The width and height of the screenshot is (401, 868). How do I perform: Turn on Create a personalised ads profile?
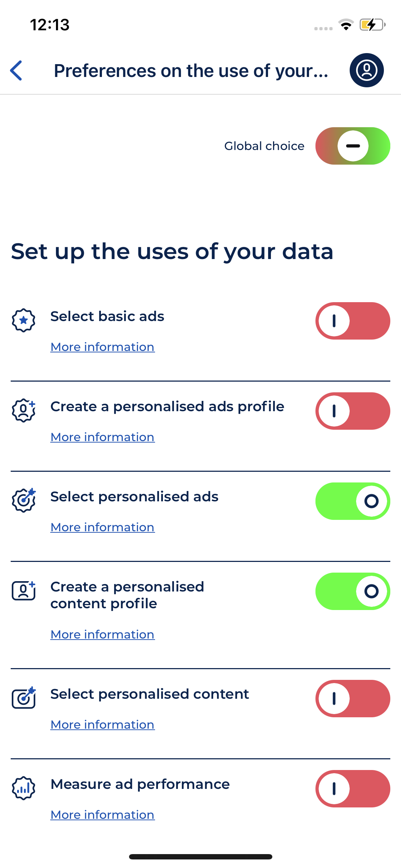(353, 411)
